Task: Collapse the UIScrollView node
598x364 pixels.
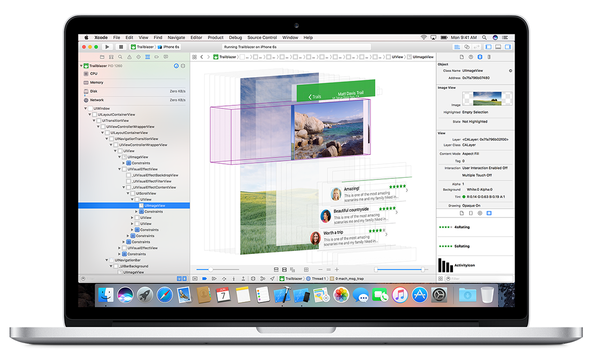Action: click(x=128, y=193)
